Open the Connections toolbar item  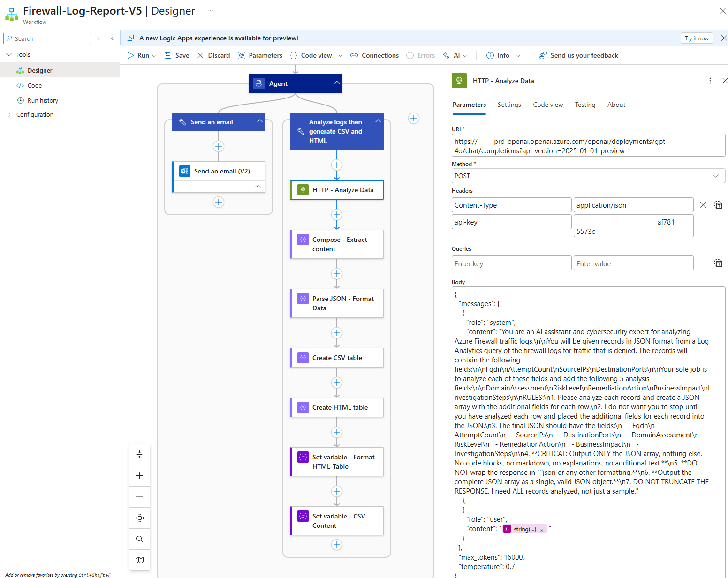coord(374,55)
